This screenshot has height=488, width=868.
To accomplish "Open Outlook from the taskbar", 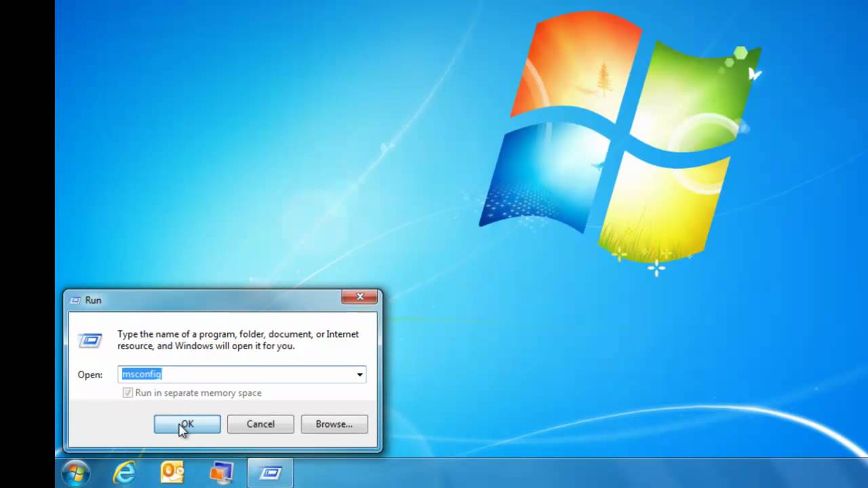I will click(172, 472).
